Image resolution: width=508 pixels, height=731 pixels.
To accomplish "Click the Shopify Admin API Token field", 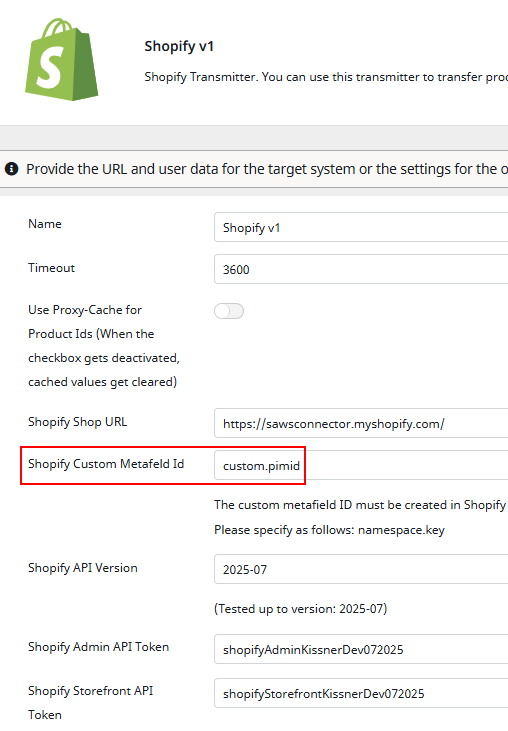I will [x=361, y=649].
